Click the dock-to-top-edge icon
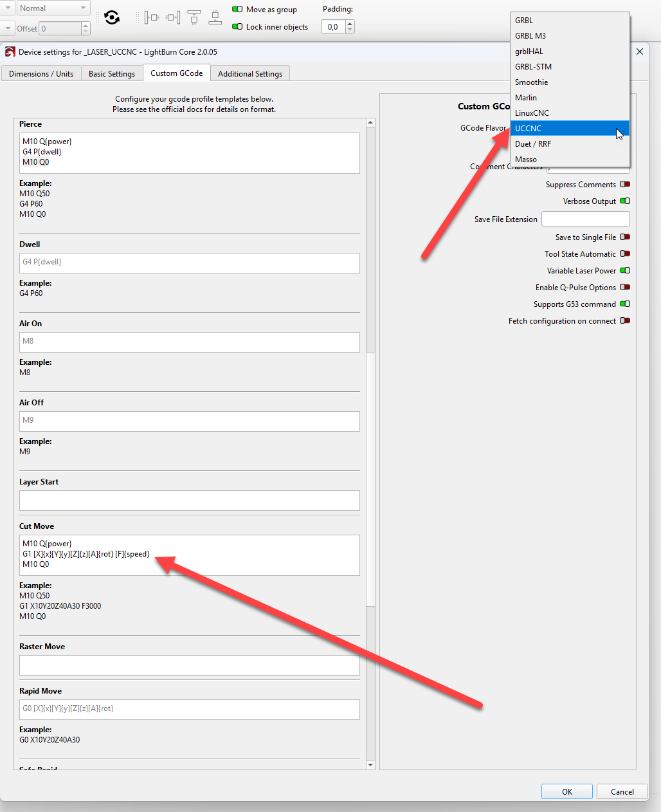 (194, 17)
